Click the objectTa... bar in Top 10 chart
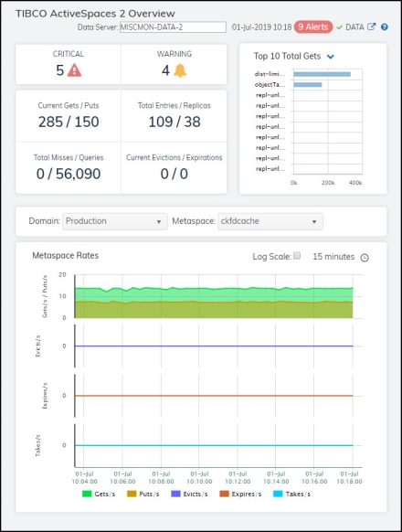Viewport: 402px width, 532px height. click(x=308, y=84)
